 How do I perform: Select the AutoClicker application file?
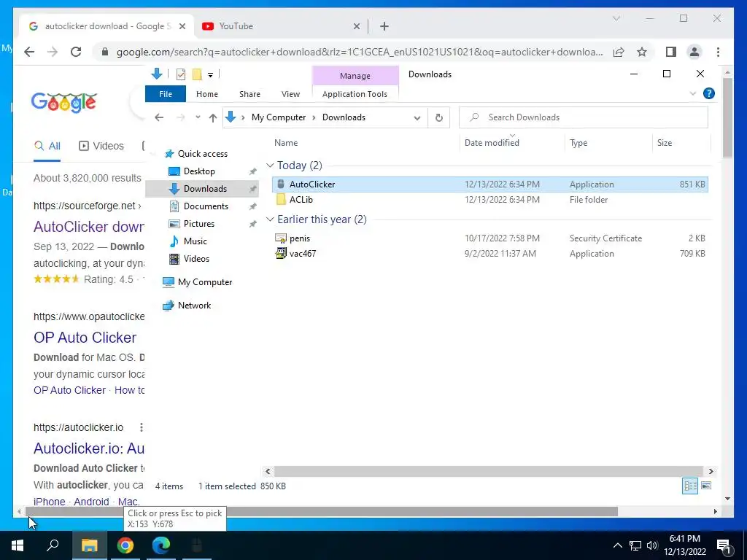click(490, 184)
